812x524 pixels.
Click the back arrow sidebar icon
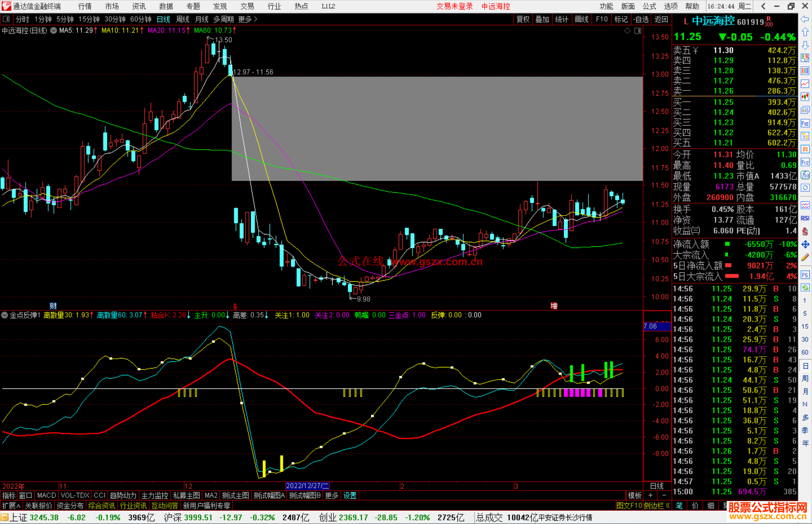pos(805,19)
